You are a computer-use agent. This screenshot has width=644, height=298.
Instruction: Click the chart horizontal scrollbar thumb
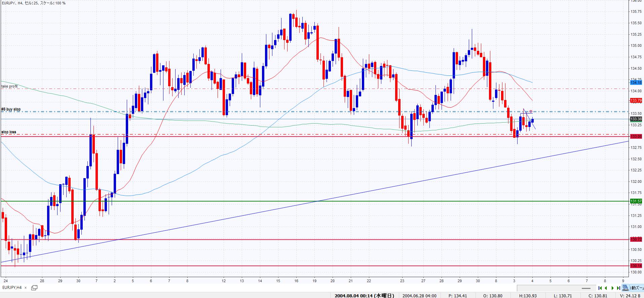pos(586,288)
